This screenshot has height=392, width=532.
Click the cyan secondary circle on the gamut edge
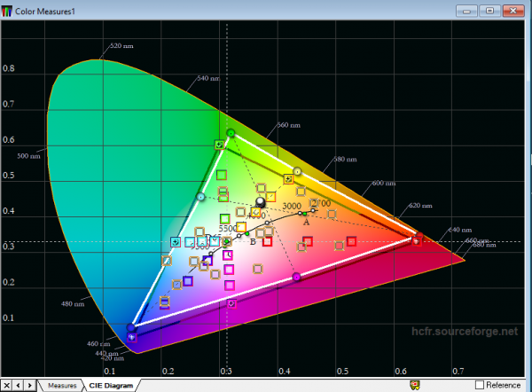coord(200,196)
